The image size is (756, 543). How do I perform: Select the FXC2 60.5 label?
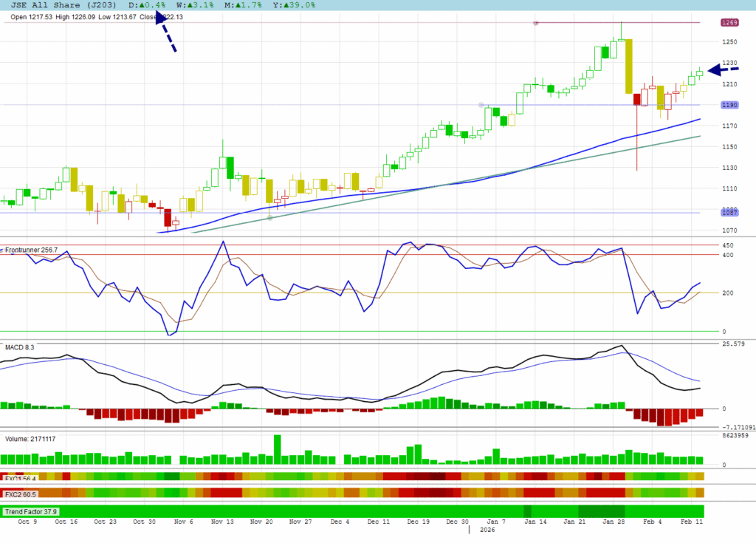[x=21, y=494]
